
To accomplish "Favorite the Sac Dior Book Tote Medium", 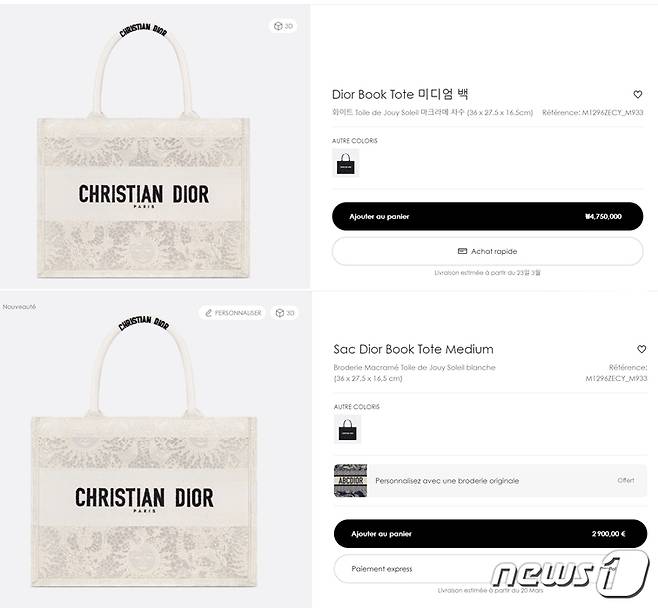I will (641, 349).
